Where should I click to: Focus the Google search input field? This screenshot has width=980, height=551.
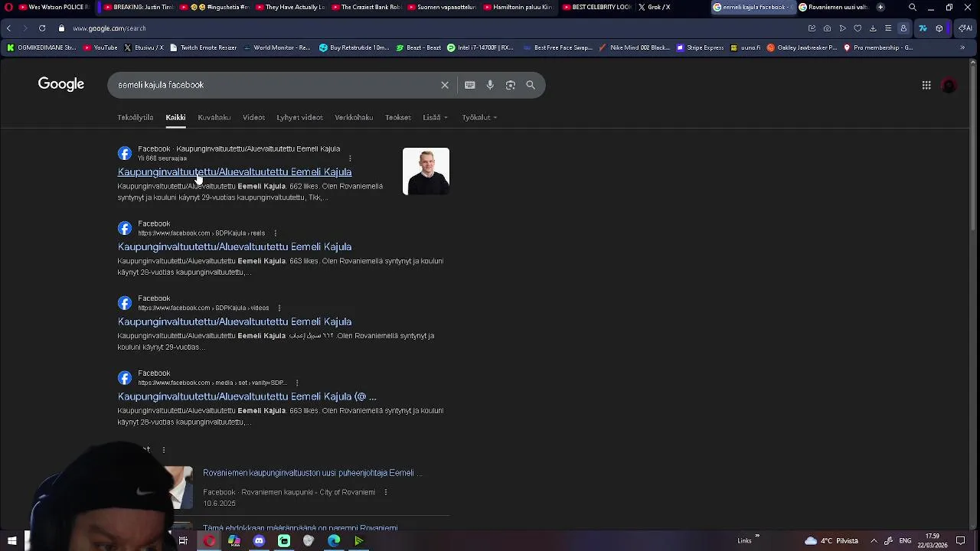point(276,85)
